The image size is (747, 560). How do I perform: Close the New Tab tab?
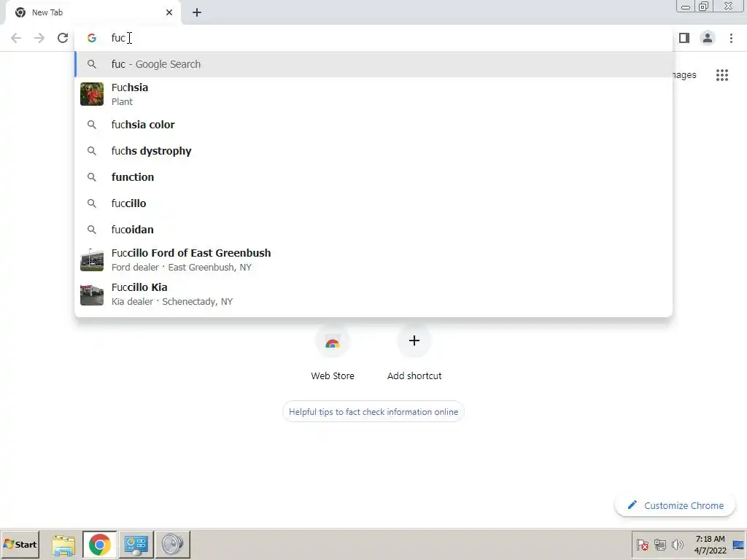(x=169, y=12)
